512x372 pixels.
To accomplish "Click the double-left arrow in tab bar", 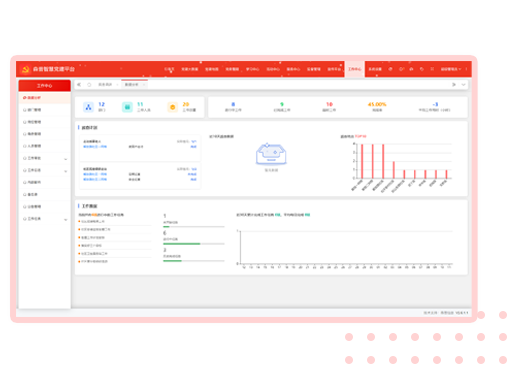I will click(79, 85).
